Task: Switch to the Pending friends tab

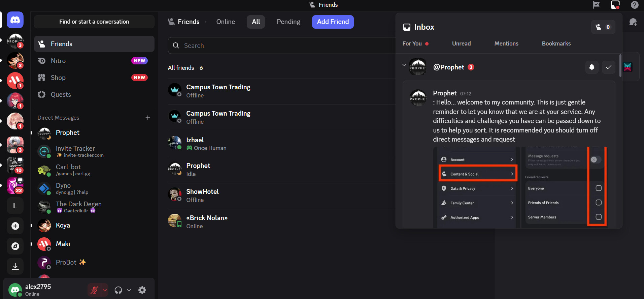Action: pos(288,22)
